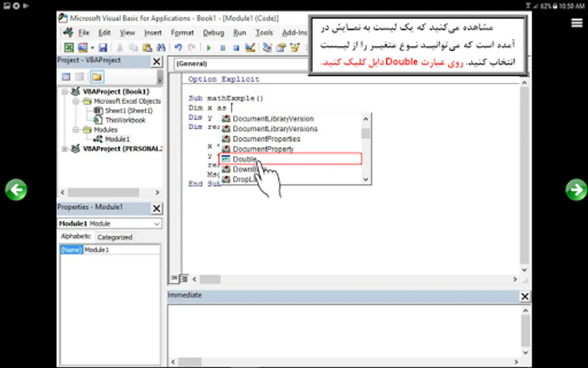Click autocomplete list scroll down arrow

tap(366, 179)
